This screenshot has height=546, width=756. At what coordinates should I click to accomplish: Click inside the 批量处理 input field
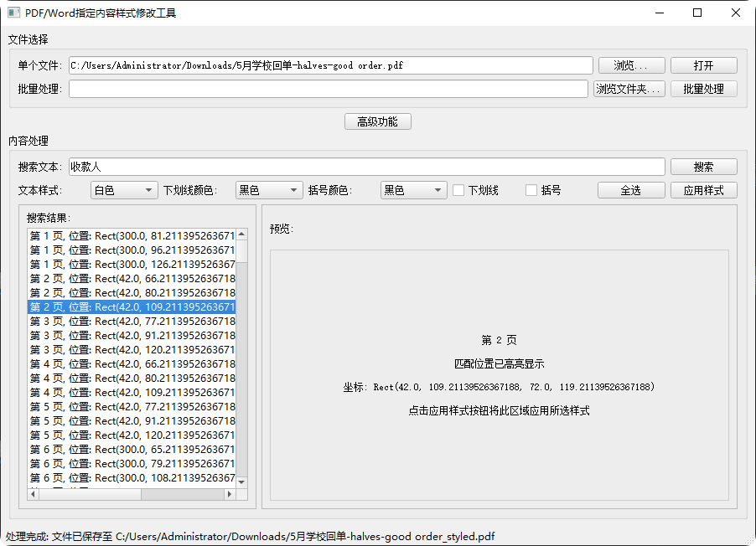coord(327,88)
